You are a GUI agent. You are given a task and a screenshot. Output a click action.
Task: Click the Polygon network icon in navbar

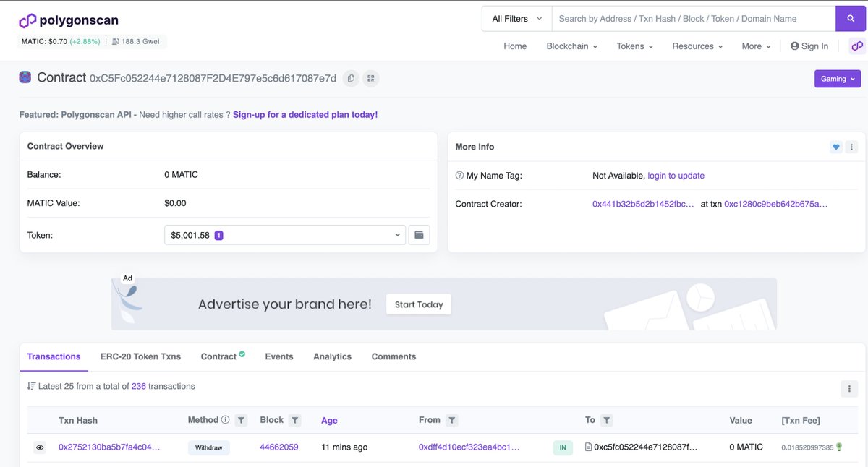(857, 46)
